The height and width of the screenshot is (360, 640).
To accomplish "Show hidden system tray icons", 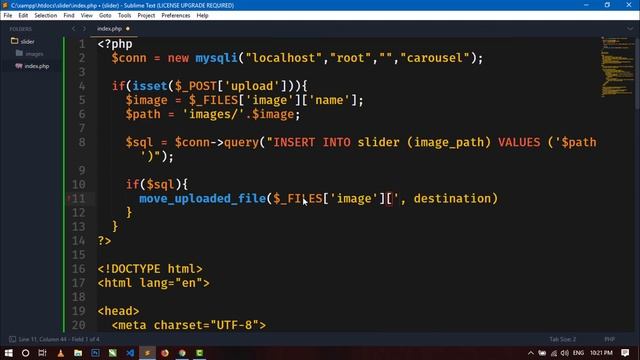I will coord(531,353).
